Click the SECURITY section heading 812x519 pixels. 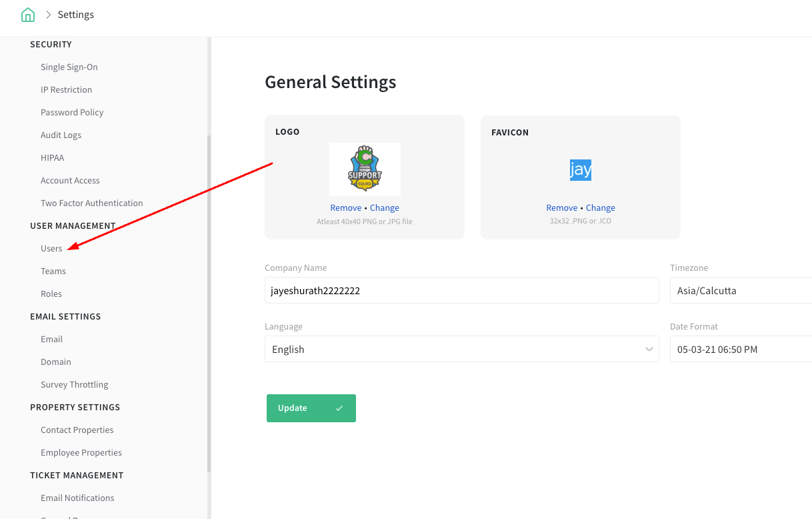point(51,44)
